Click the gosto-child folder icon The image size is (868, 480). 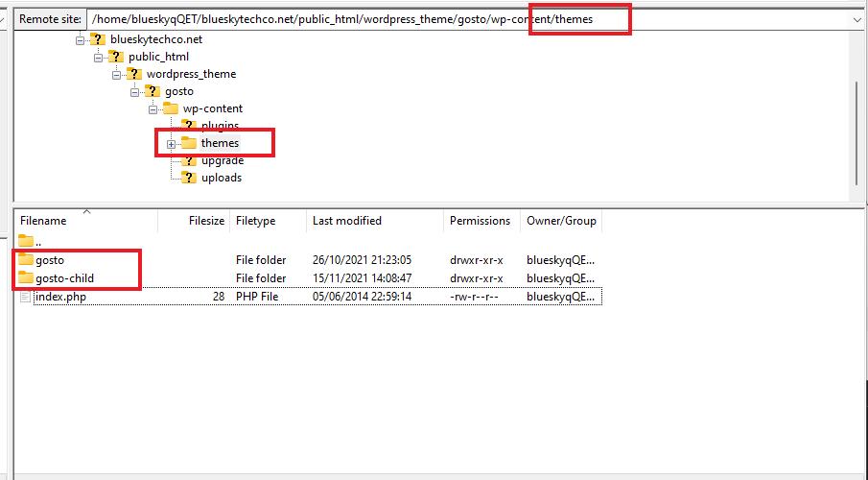[x=26, y=277]
